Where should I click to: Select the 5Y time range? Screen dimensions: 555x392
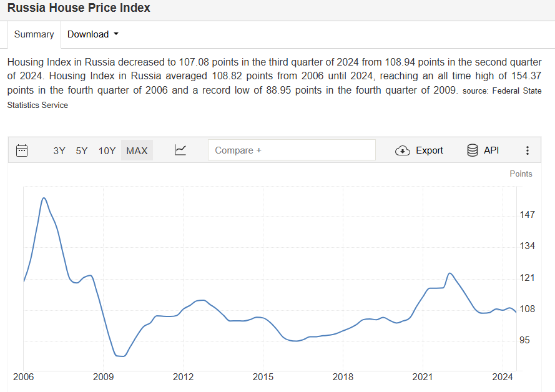tap(81, 150)
